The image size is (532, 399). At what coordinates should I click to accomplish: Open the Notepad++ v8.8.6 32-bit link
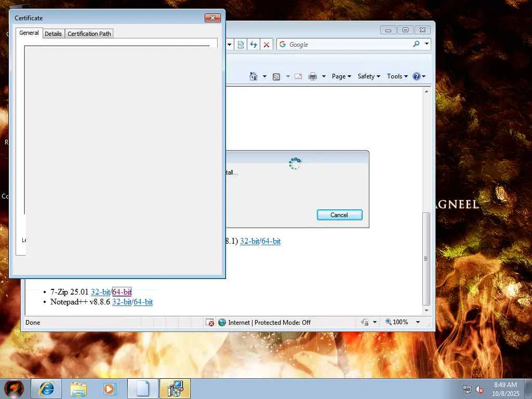coord(122,302)
